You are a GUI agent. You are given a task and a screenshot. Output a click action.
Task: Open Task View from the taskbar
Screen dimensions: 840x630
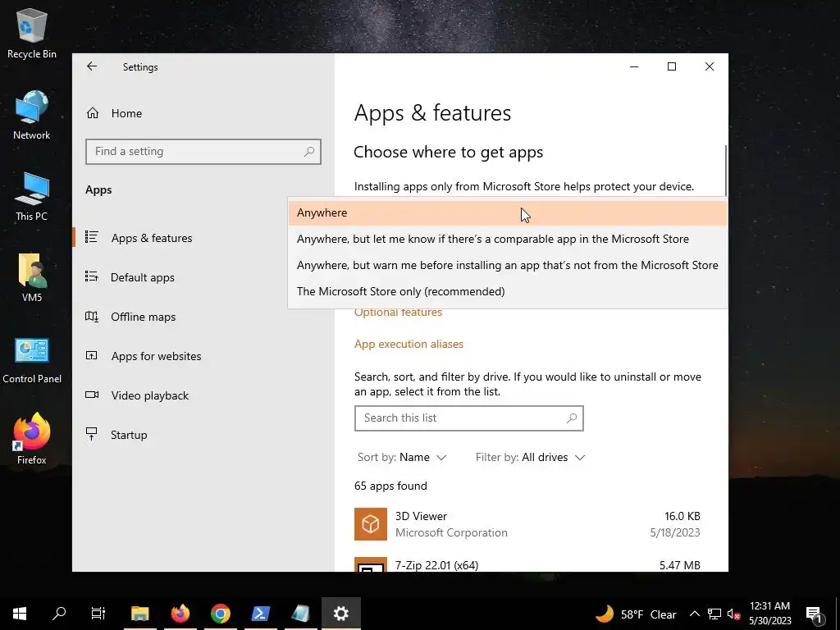[98, 614]
